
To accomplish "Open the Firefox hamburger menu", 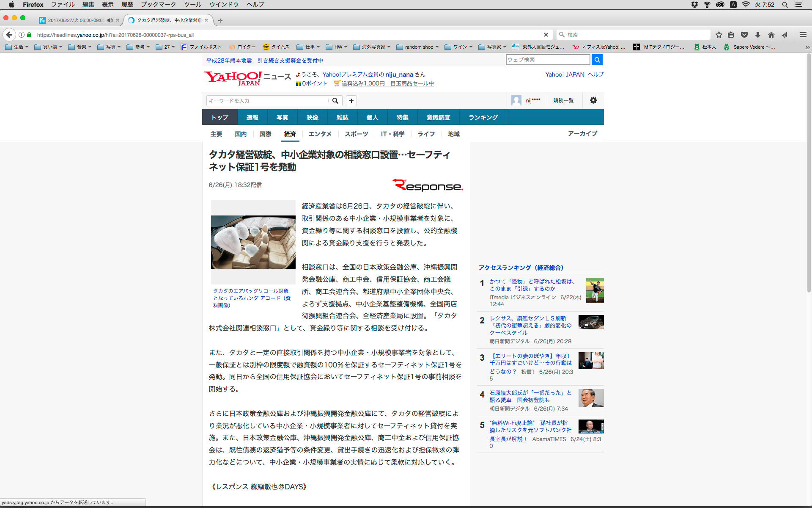I will 803,35.
